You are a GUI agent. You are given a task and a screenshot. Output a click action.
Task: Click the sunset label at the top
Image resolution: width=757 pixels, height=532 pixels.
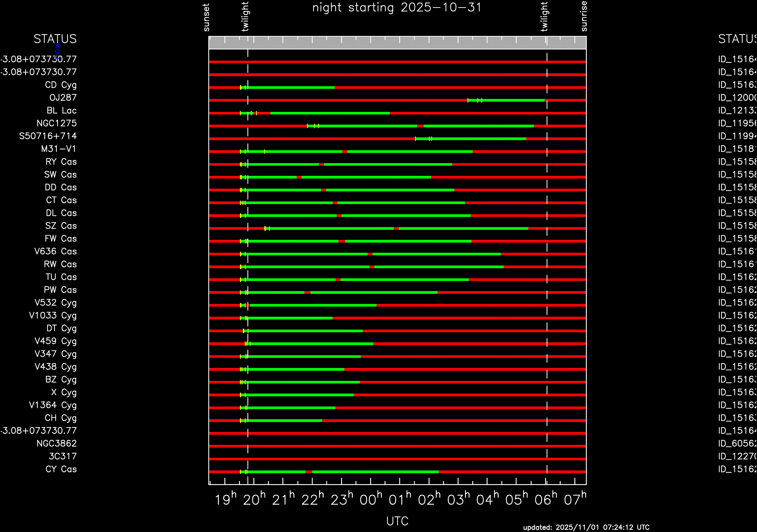[206, 17]
